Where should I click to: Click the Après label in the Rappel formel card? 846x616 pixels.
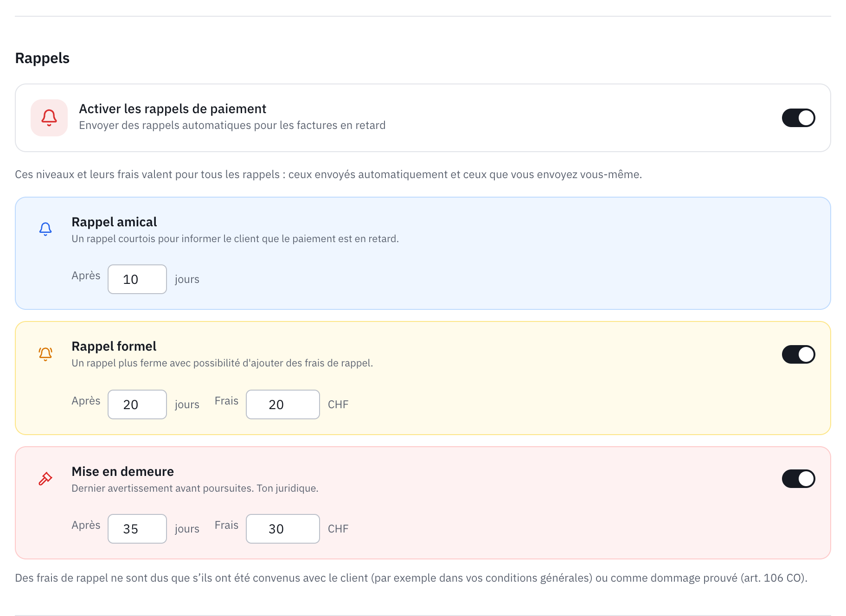tap(86, 401)
